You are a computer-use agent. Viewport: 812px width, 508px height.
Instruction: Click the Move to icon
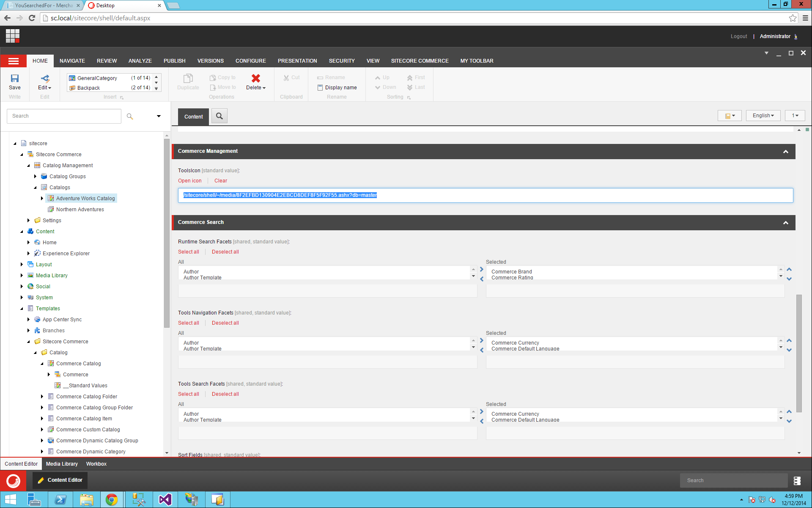point(213,87)
